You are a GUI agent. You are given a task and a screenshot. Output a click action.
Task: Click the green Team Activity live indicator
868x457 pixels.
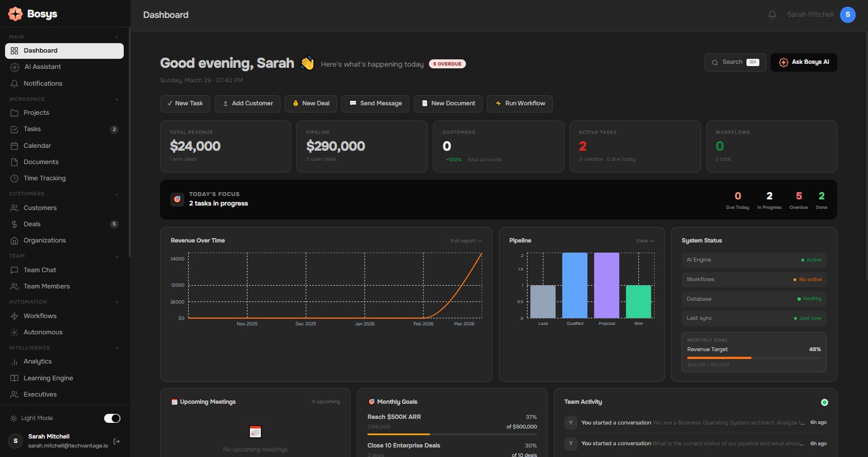coord(824,402)
